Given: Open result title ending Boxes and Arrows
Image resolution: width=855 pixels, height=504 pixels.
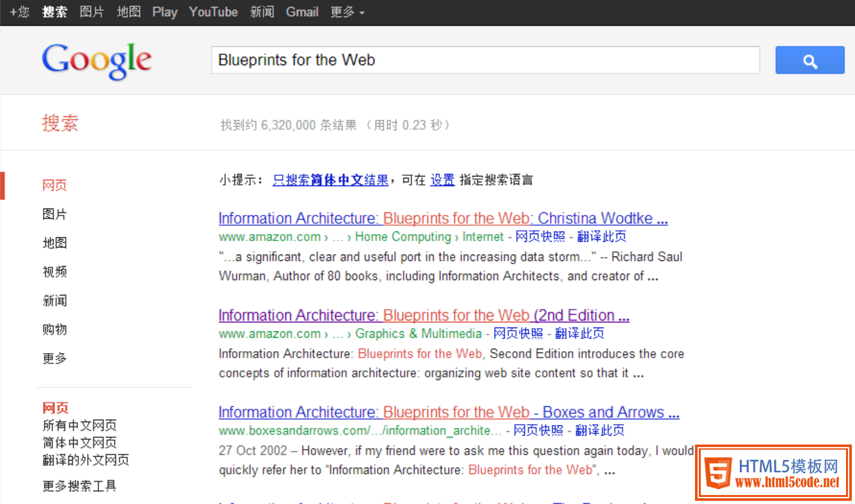Looking at the screenshot, I should (x=449, y=413).
